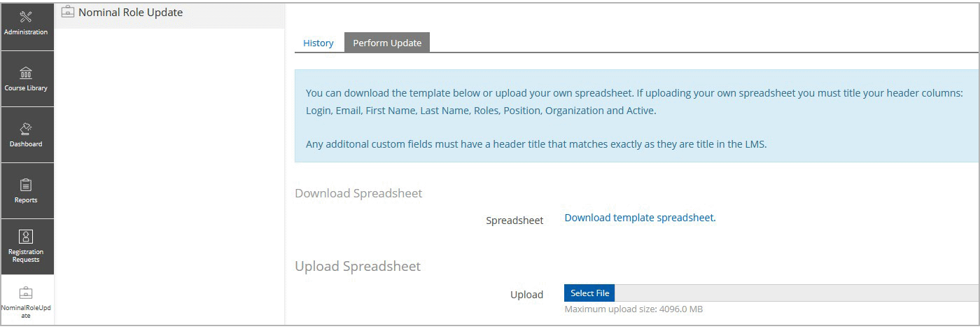Image resolution: width=980 pixels, height=329 pixels.
Task: Select the NominalRoleUpdate briefcase icon in the sidebar
Action: 26,293
